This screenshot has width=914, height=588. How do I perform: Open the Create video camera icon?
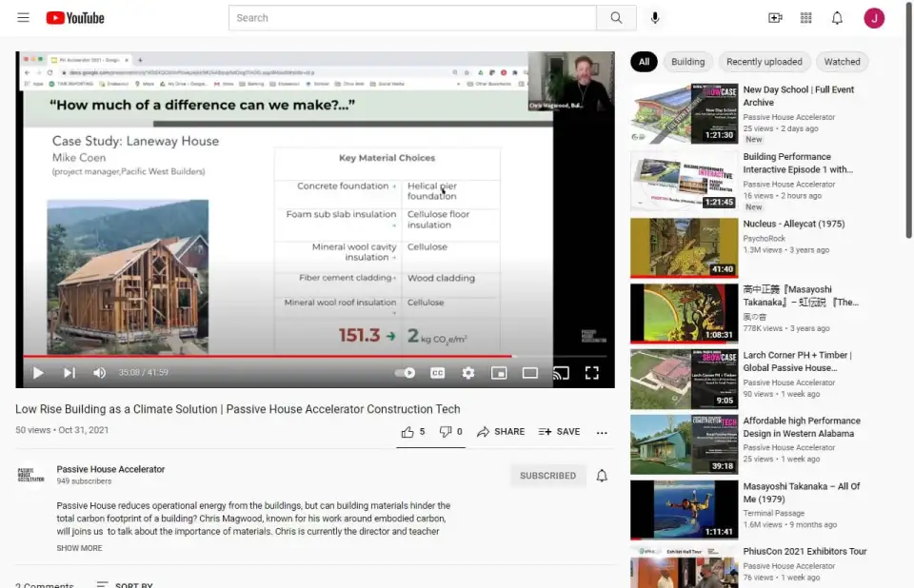coord(775,18)
